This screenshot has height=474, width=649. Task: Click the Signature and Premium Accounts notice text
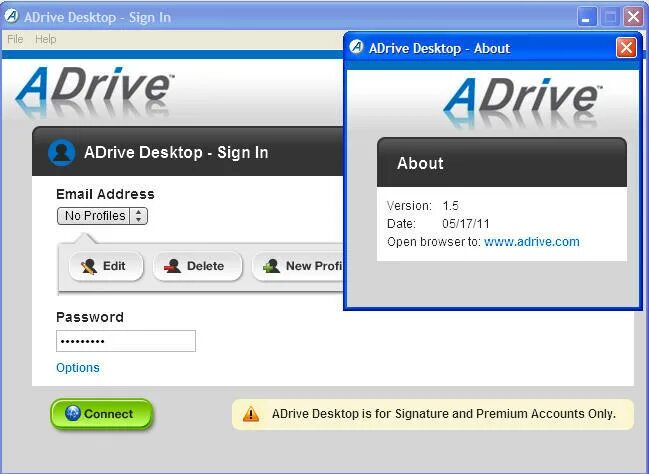[x=444, y=414]
